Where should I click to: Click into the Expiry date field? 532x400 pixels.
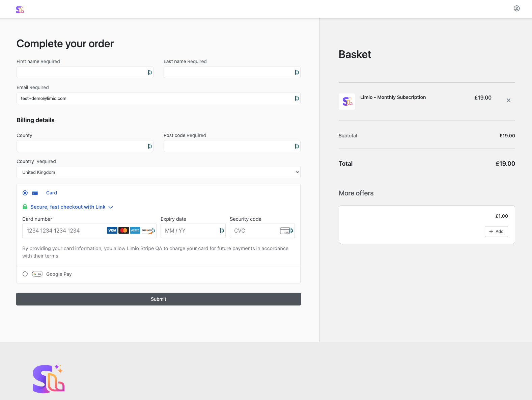[x=193, y=231]
